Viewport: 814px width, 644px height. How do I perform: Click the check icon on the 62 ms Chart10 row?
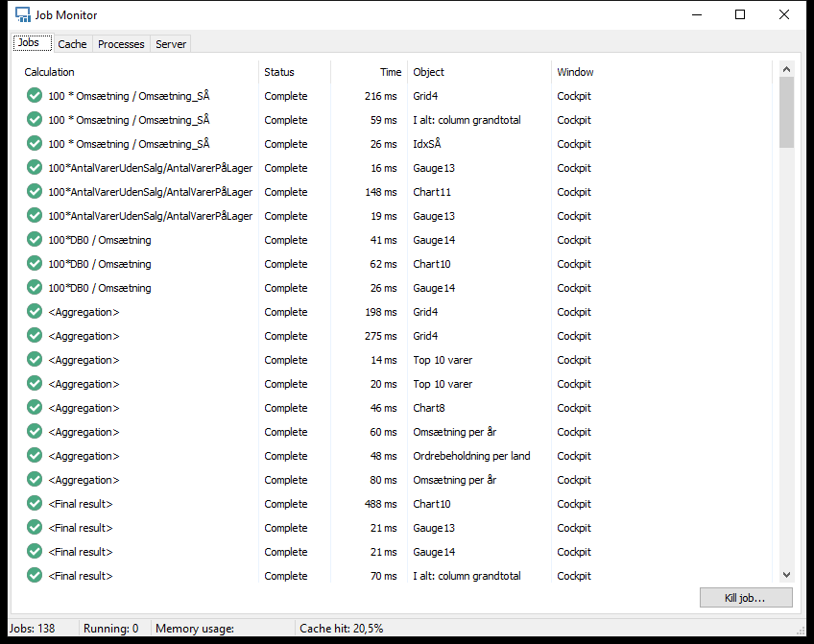click(35, 264)
